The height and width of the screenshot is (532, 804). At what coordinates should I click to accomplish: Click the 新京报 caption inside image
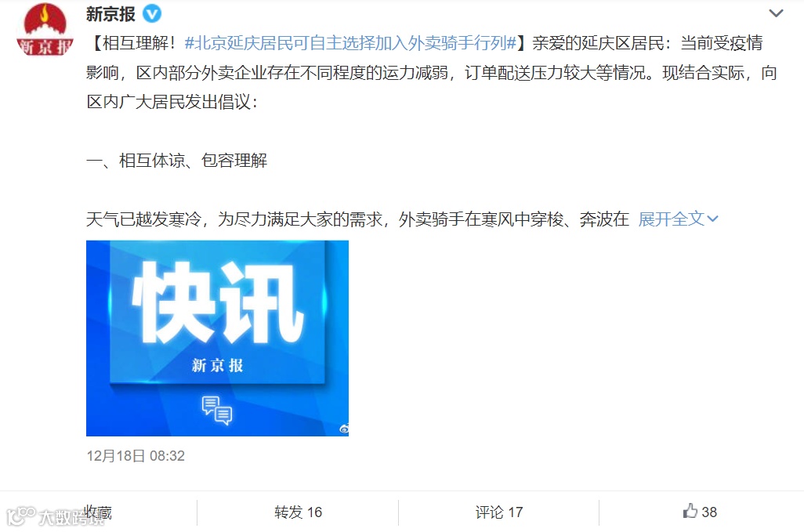click(217, 365)
